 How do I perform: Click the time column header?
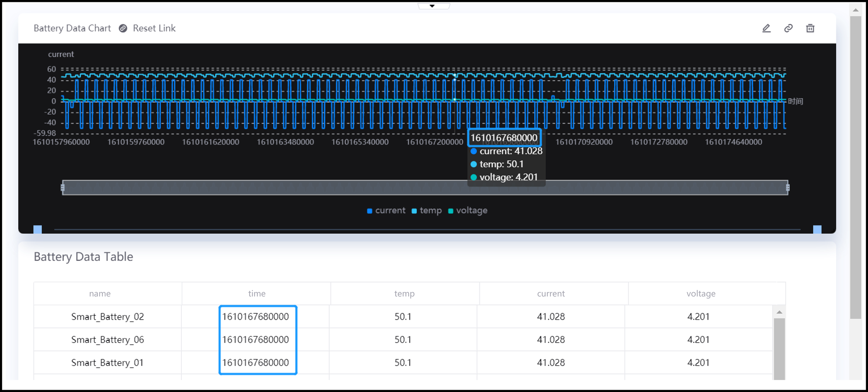click(257, 294)
